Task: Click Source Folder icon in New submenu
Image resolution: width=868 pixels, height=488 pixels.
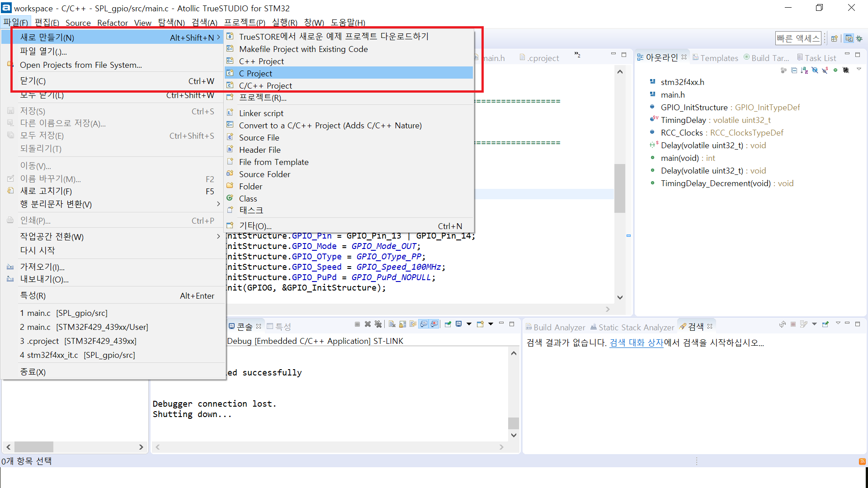Action: pyautogui.click(x=230, y=174)
